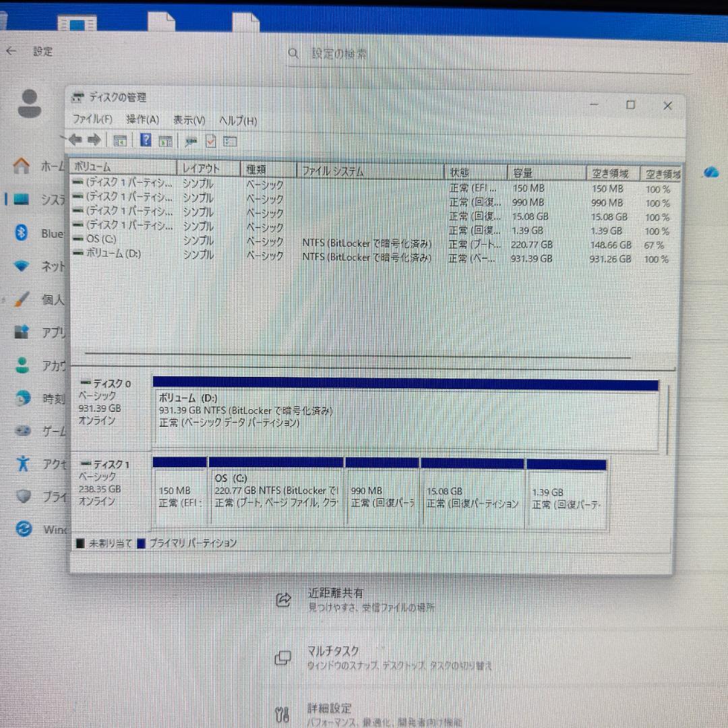
Task: Focus the 設定の検索 search field
Action: 487,55
